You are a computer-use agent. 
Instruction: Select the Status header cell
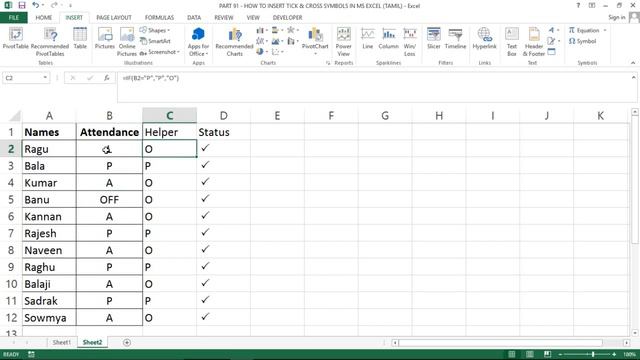coord(224,132)
